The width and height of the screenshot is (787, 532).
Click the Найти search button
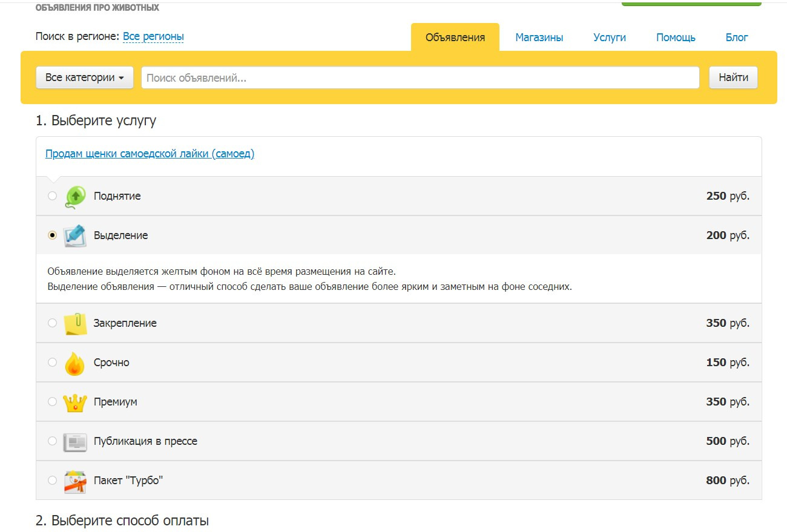(x=733, y=77)
